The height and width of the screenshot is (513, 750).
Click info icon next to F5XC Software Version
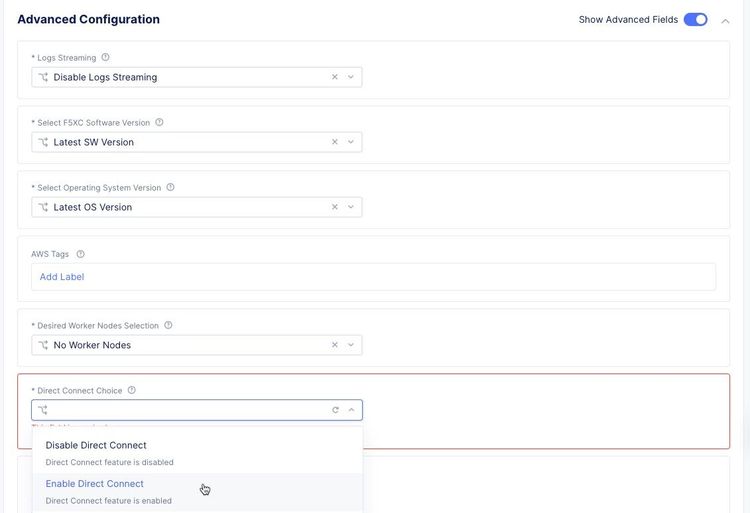click(159, 123)
